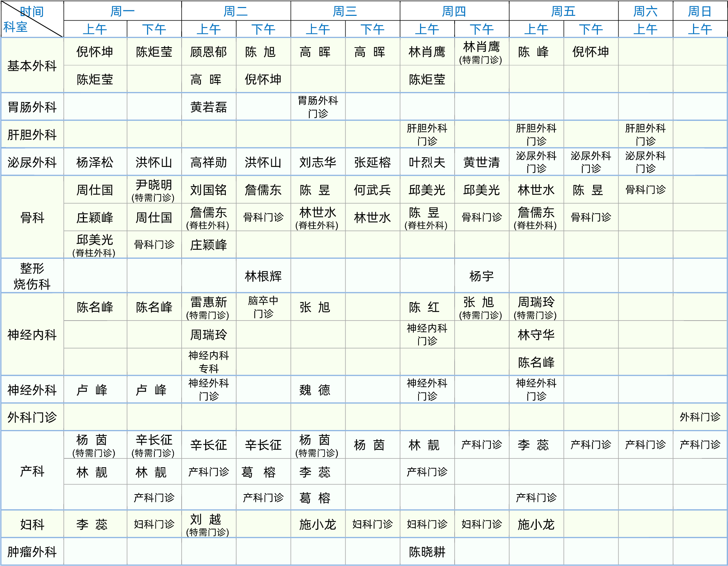Viewport: 728px width, 566px height.
Task: Click the 周一 column header
Action: tap(122, 11)
